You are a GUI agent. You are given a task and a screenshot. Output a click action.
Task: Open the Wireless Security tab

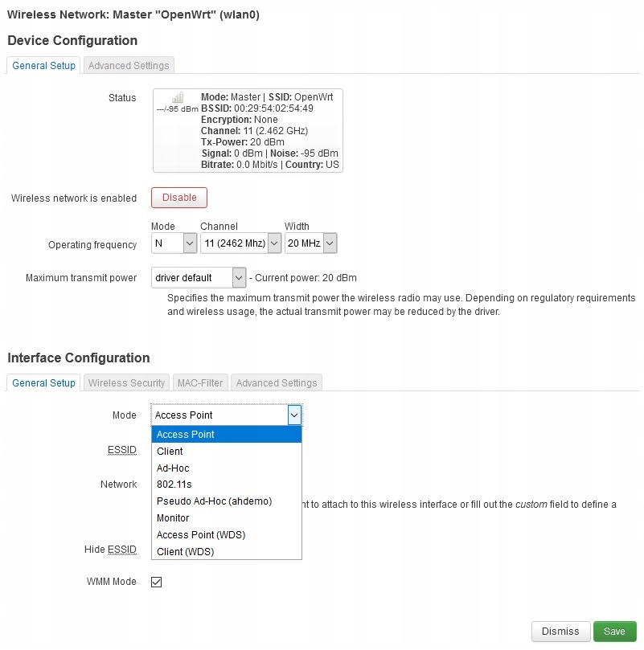pos(126,383)
